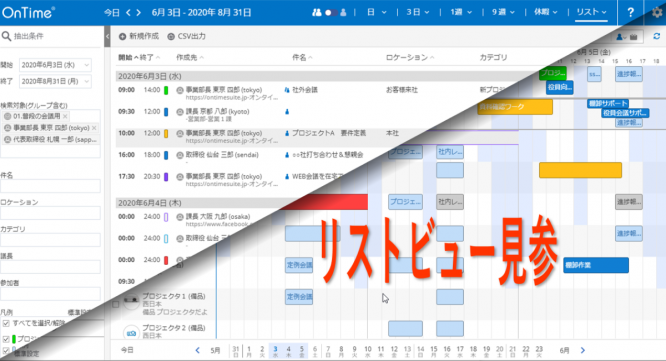666x361 pixels.
Task: Select date 15 月 in bottom date bar
Action: pos(434,351)
